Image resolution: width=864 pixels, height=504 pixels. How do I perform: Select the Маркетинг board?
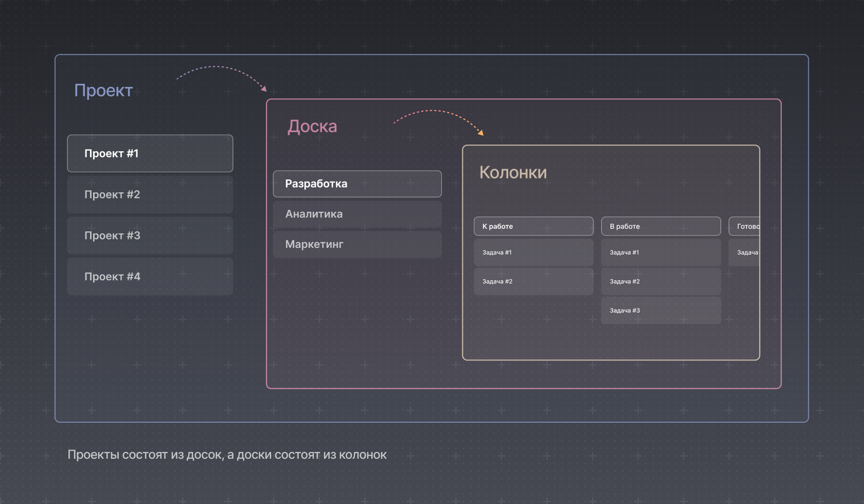(357, 244)
